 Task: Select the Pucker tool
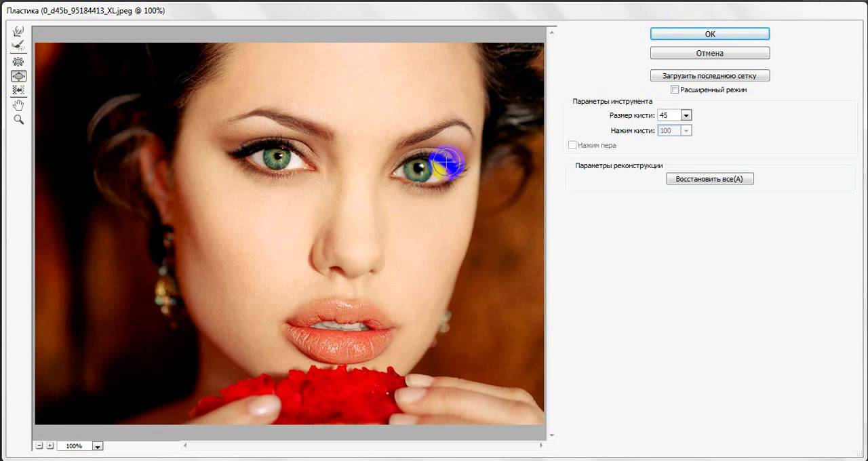click(x=18, y=62)
